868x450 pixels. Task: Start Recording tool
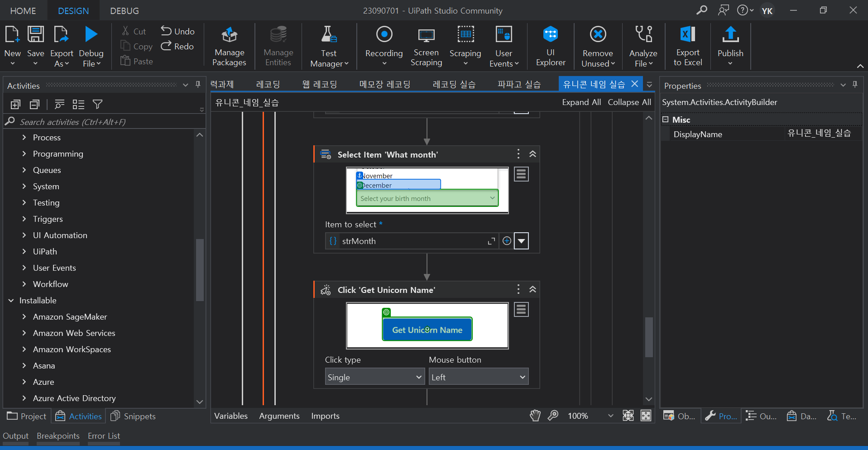click(384, 46)
